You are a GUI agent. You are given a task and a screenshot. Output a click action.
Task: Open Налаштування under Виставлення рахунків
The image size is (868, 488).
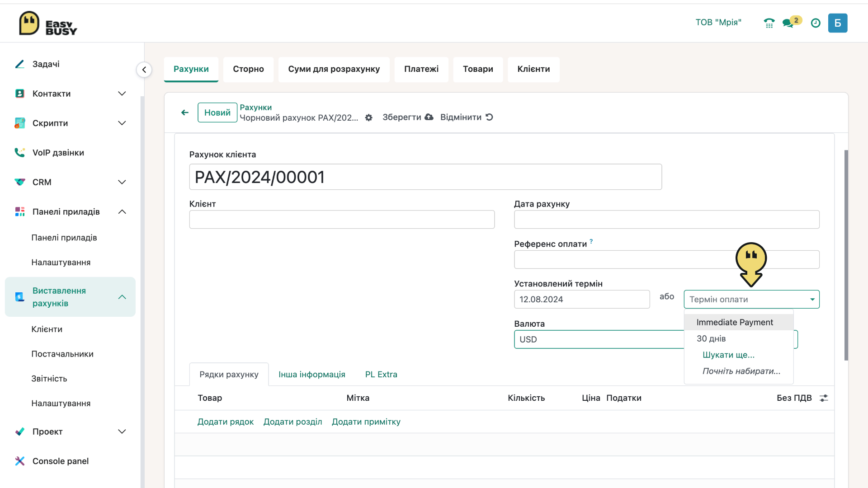61,404
